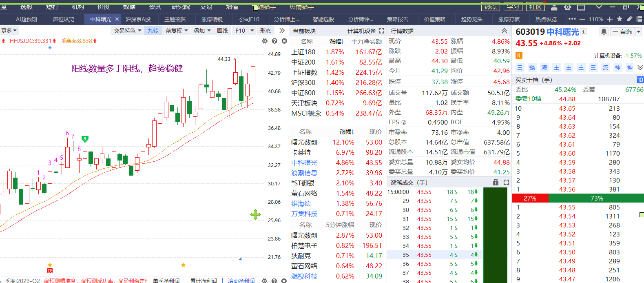Select 曙光数创 row with 12.10%
This screenshot has width=644, height=283.
pos(337,143)
